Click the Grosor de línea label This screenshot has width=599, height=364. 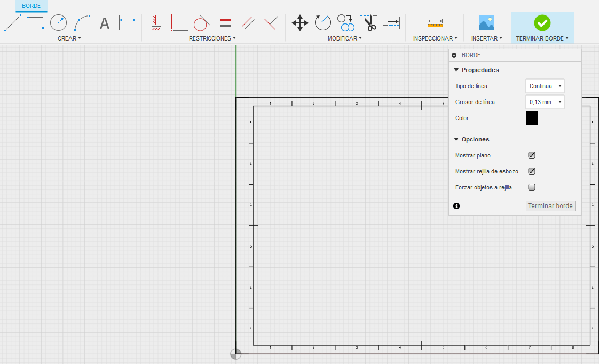pos(475,102)
